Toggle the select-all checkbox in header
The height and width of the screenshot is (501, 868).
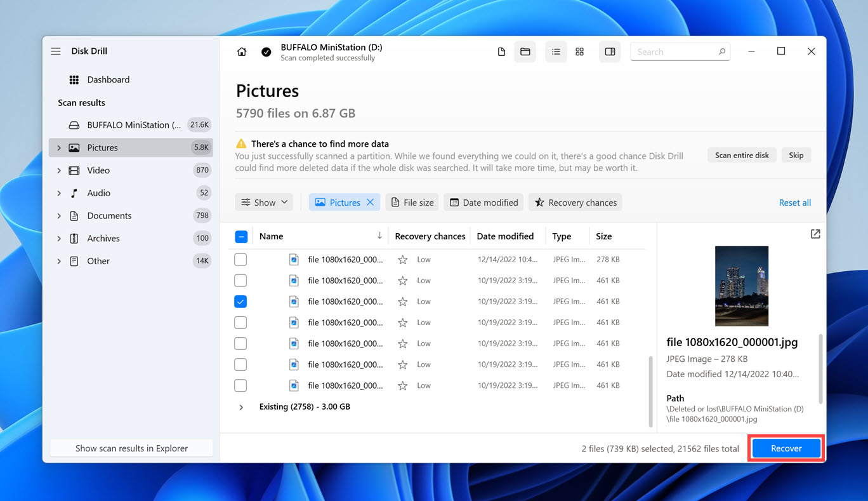pyautogui.click(x=241, y=236)
